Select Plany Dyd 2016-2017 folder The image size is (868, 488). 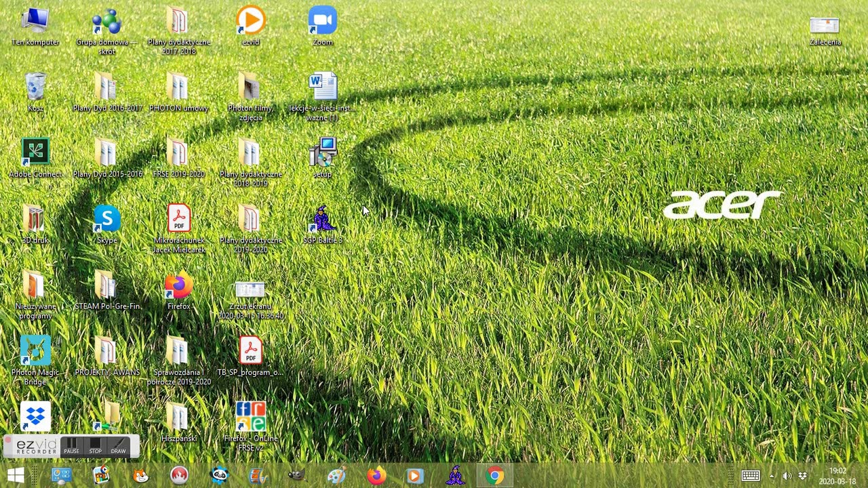pyautogui.click(x=106, y=93)
